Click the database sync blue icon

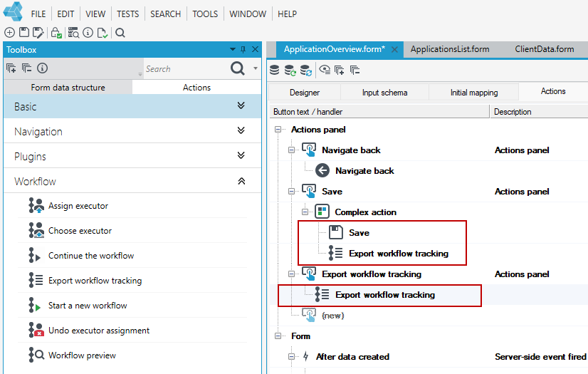click(x=305, y=70)
